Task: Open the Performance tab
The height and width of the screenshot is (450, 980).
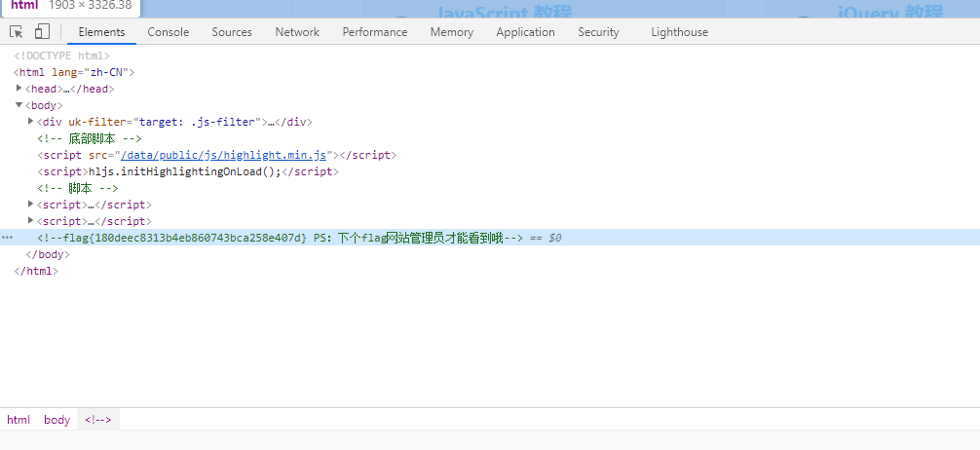Action: [375, 32]
